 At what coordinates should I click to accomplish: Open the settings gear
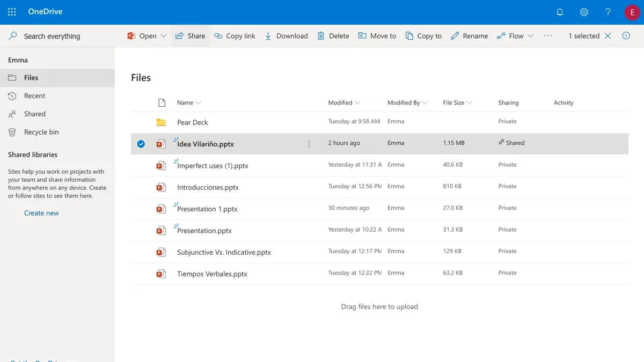(584, 12)
